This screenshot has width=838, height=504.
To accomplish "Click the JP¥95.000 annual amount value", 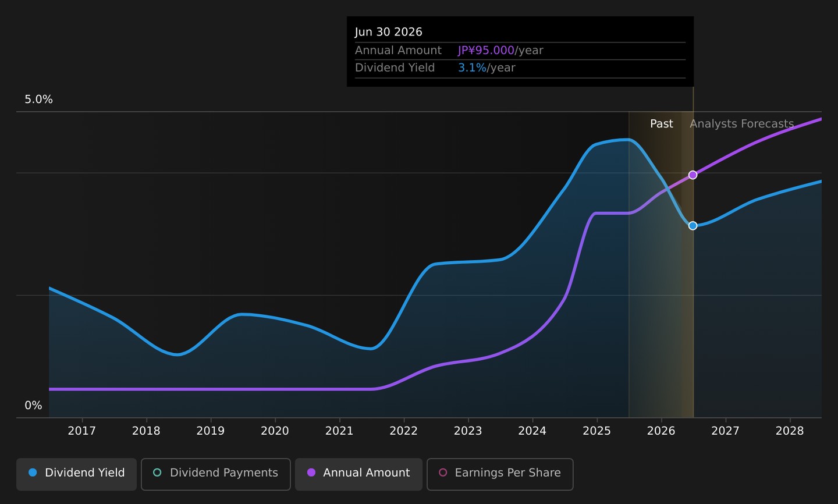I will [x=486, y=51].
